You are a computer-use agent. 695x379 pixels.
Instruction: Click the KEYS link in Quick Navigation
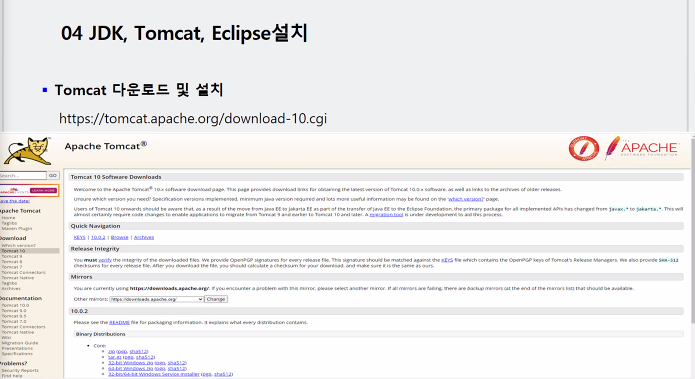(79, 237)
